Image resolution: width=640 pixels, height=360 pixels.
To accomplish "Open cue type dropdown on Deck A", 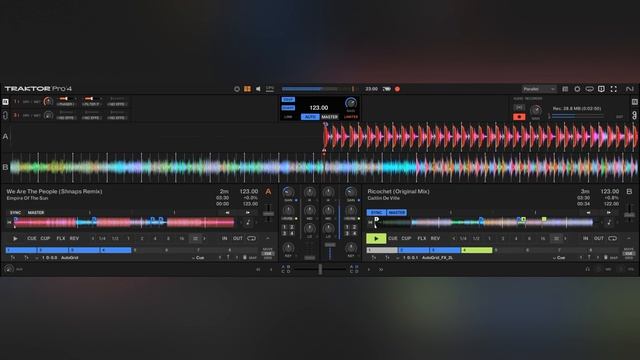I will [198, 258].
